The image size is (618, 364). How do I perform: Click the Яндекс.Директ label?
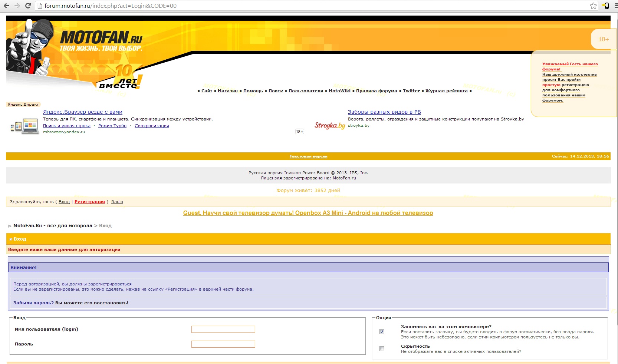pos(23,105)
